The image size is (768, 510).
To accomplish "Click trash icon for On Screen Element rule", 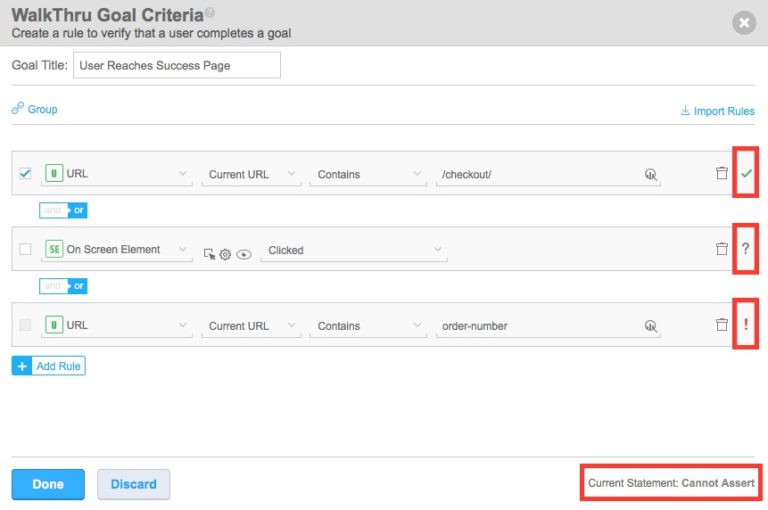I will pos(722,249).
